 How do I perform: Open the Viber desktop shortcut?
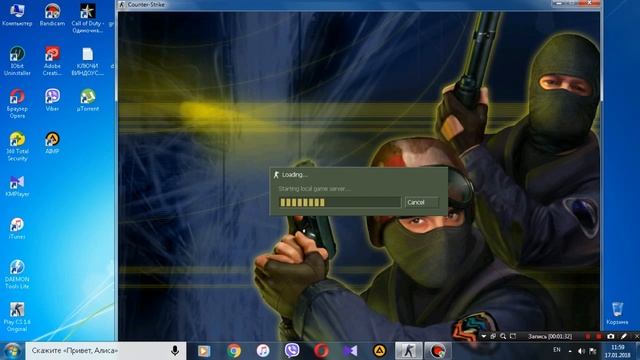point(52,100)
